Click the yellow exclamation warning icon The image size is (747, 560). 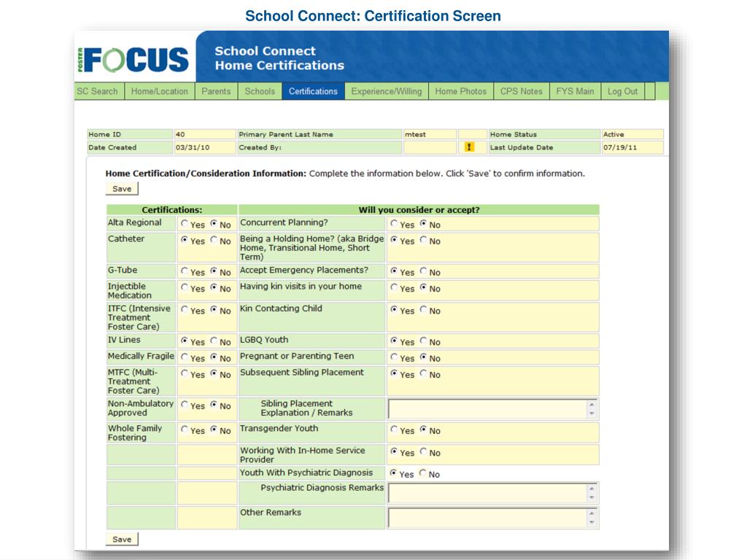469,147
